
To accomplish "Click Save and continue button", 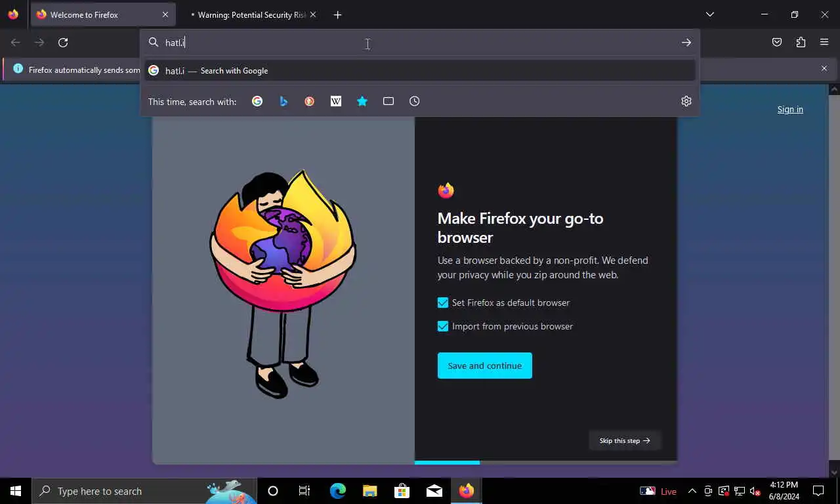I will point(485,366).
